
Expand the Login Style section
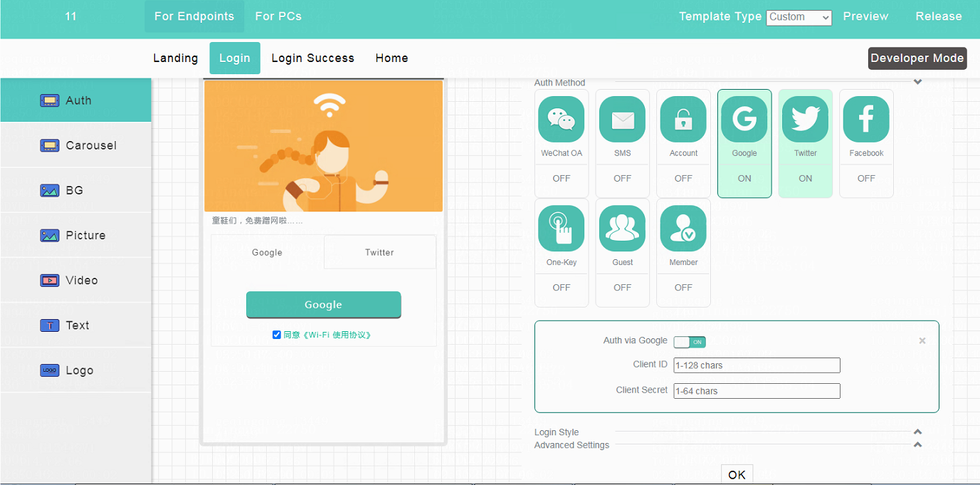(918, 432)
